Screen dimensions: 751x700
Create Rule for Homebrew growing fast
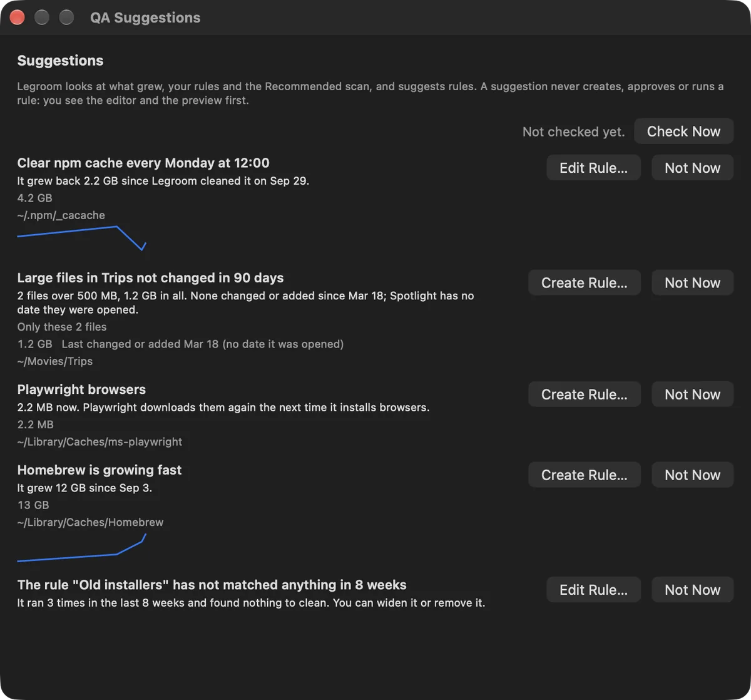[x=584, y=475]
